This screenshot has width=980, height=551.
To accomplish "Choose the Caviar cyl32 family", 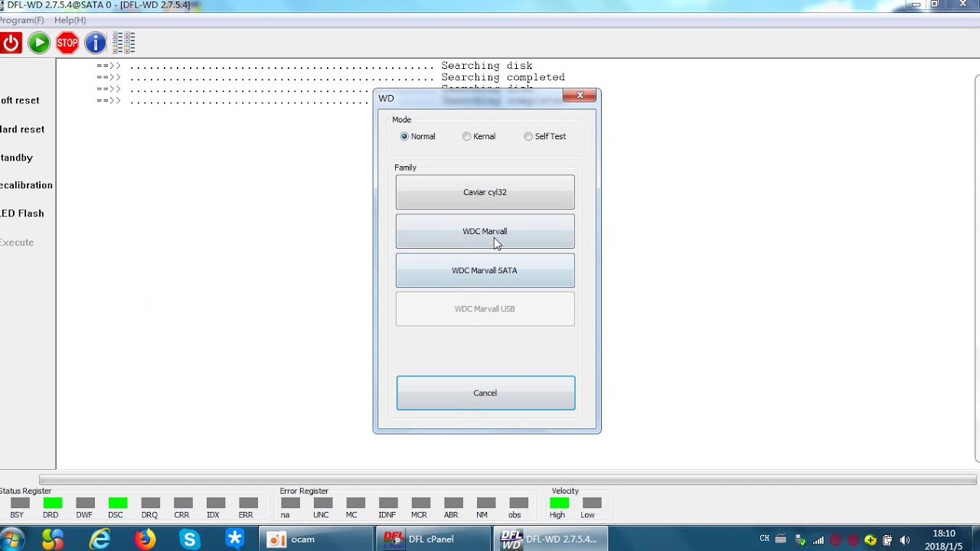I will pos(485,192).
